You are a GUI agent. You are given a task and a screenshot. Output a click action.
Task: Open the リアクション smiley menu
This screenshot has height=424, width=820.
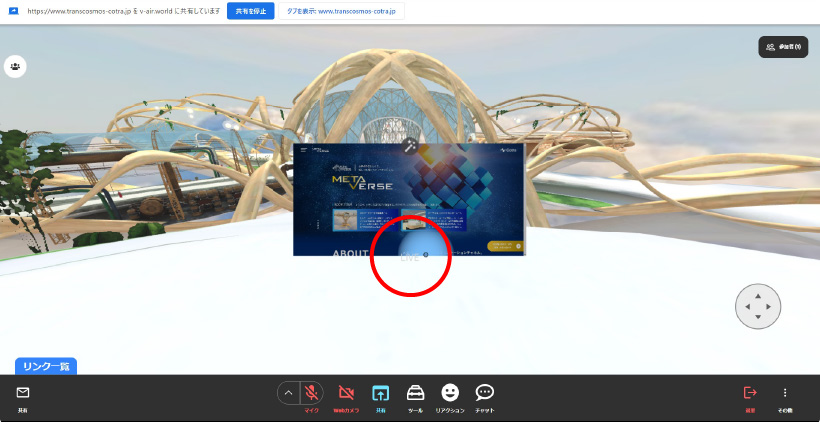450,393
